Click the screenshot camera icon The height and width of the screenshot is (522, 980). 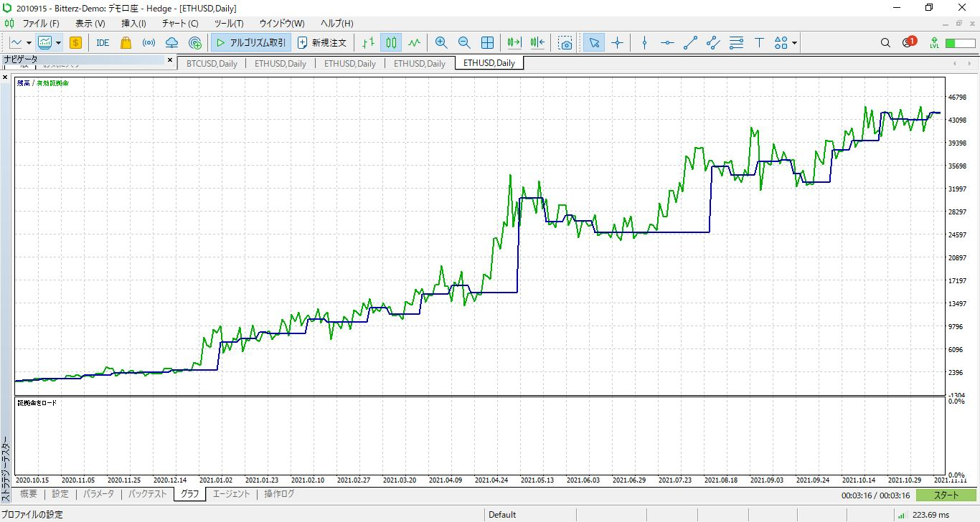point(566,43)
